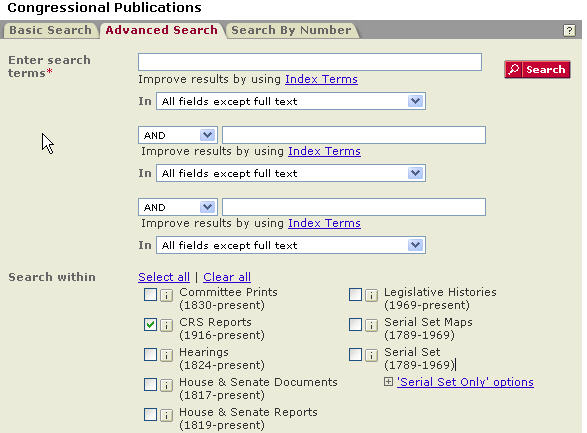Viewport: 587px width, 433px height.
Task: Show info icon for Hearings
Action: (x=166, y=355)
